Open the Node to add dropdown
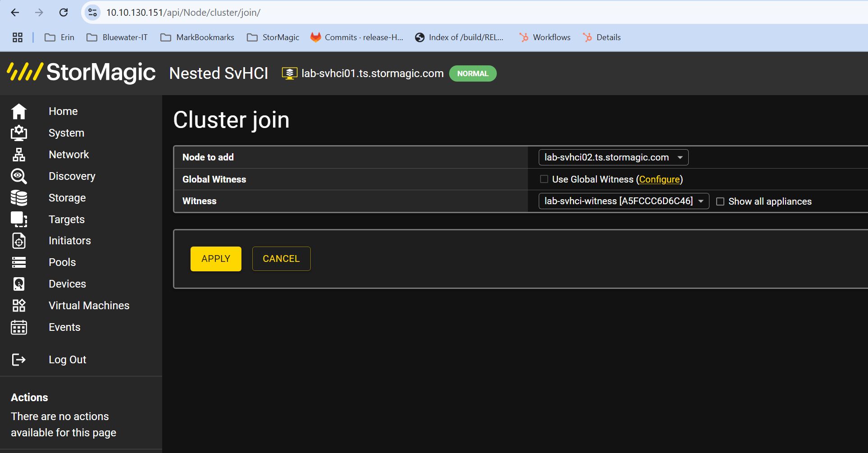The height and width of the screenshot is (453, 868). [614, 157]
